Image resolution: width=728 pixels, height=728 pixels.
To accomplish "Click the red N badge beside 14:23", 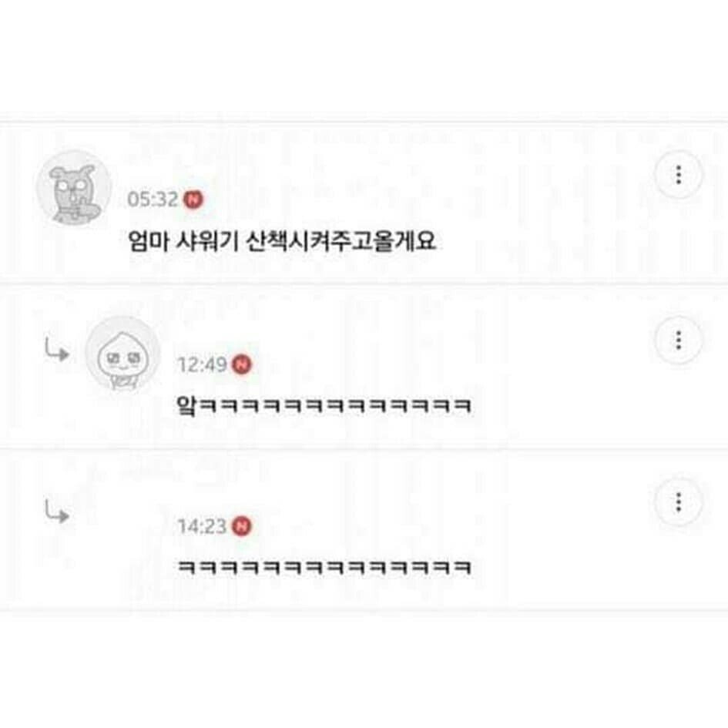I will coord(241,526).
